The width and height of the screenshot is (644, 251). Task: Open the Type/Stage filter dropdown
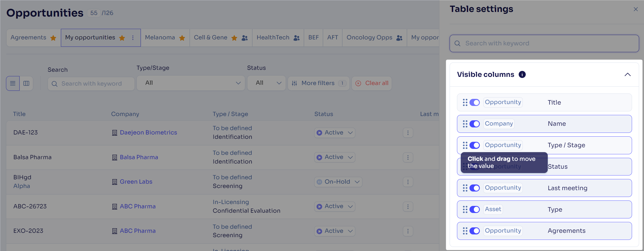(x=191, y=83)
